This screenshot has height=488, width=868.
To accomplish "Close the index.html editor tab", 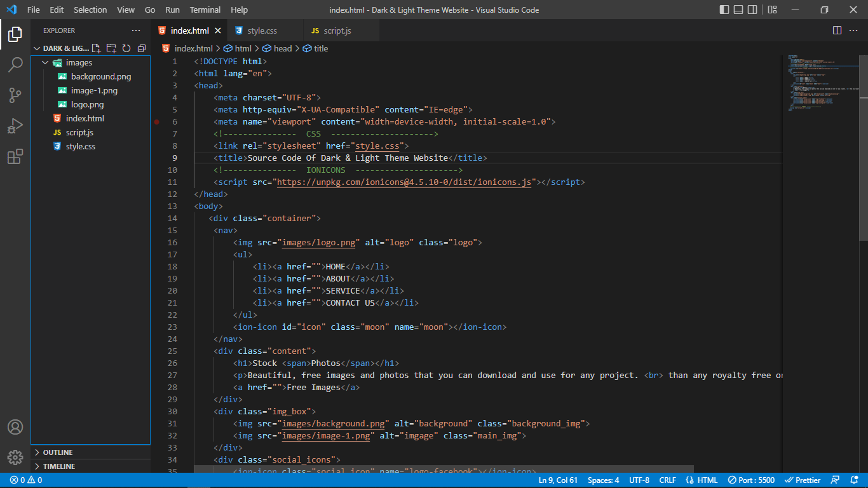I will pos(218,30).
